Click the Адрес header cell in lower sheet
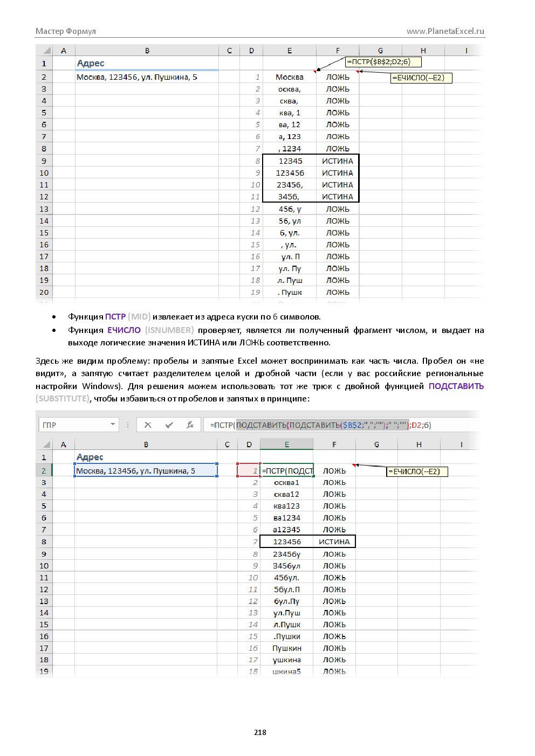This screenshot has height=756, width=535. [x=146, y=457]
